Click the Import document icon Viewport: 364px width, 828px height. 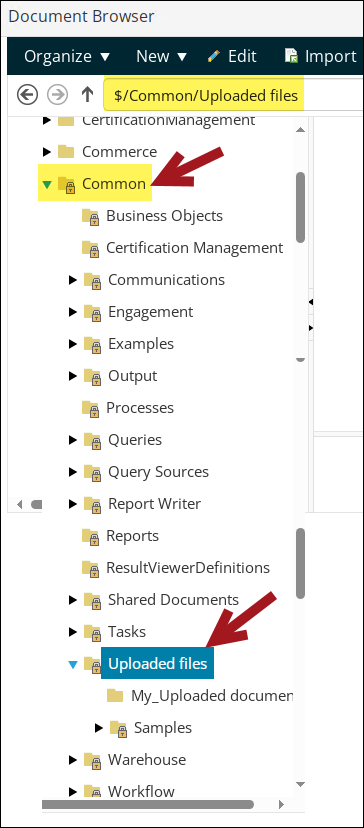coord(291,56)
